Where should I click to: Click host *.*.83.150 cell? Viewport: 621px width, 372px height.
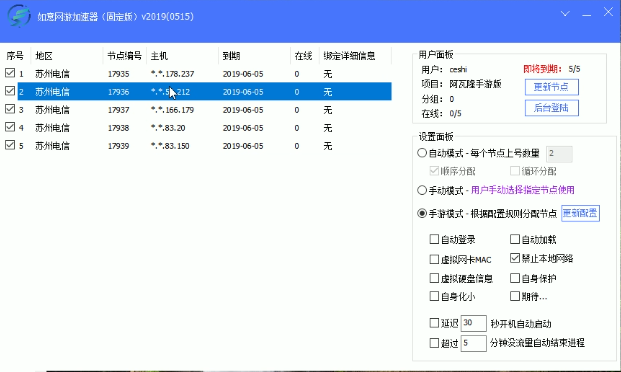(x=170, y=146)
